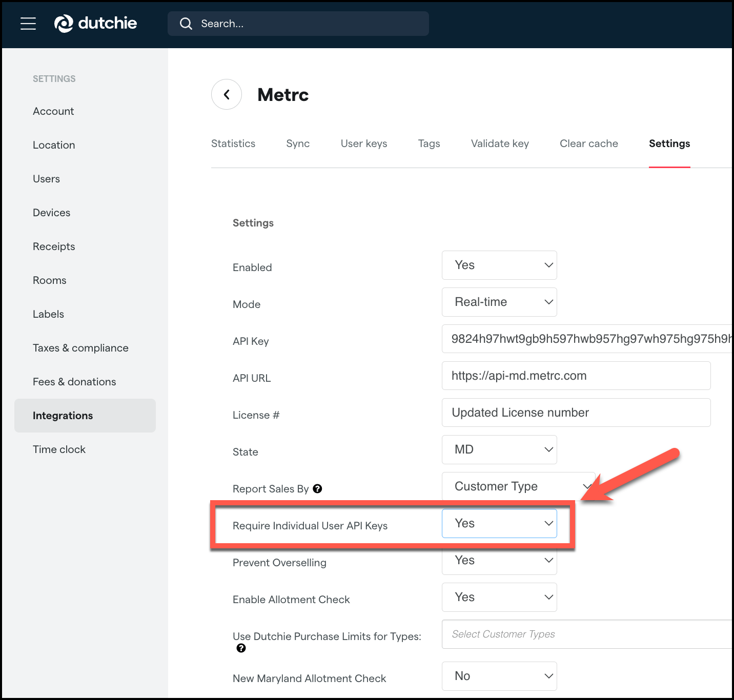Open Require Individual User API Keys dropdown

(x=499, y=523)
